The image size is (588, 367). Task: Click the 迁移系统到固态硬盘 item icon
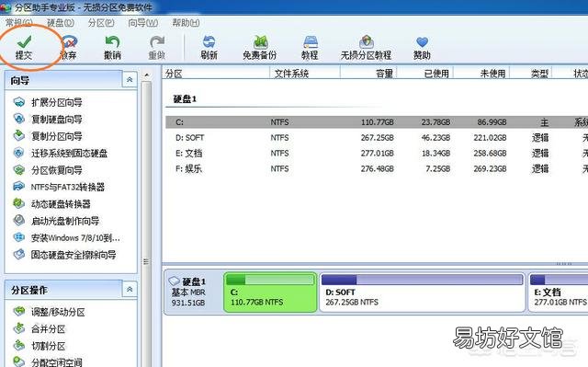18,153
